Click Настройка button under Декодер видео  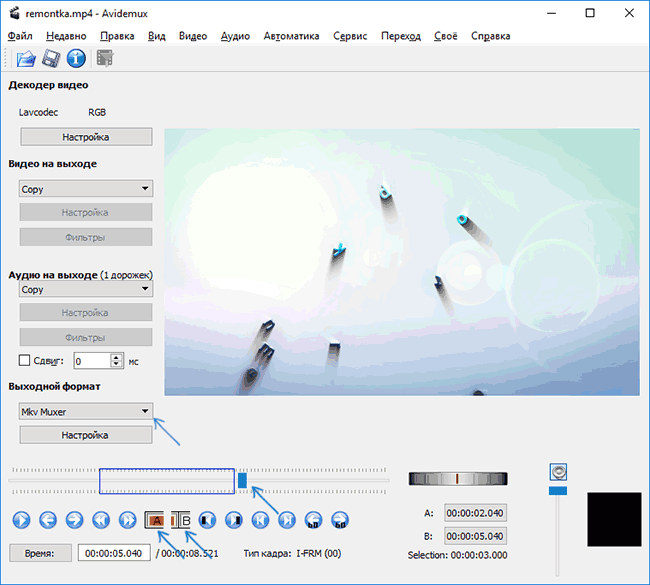(85, 137)
